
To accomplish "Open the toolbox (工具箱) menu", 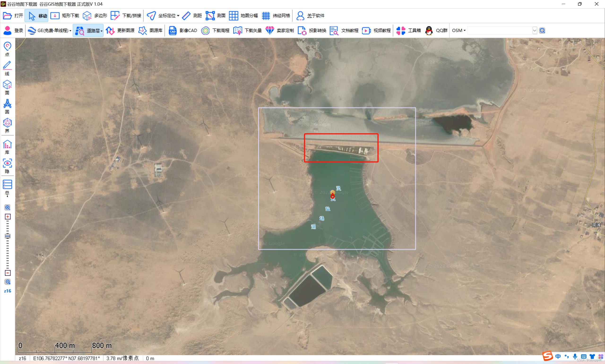I will point(408,30).
